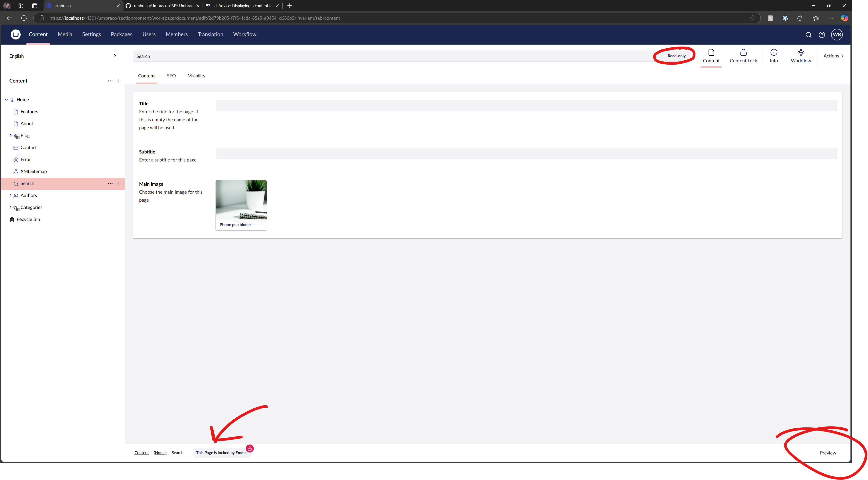Open browser settings ellipsis menu
The image size is (868, 480).
click(830, 18)
